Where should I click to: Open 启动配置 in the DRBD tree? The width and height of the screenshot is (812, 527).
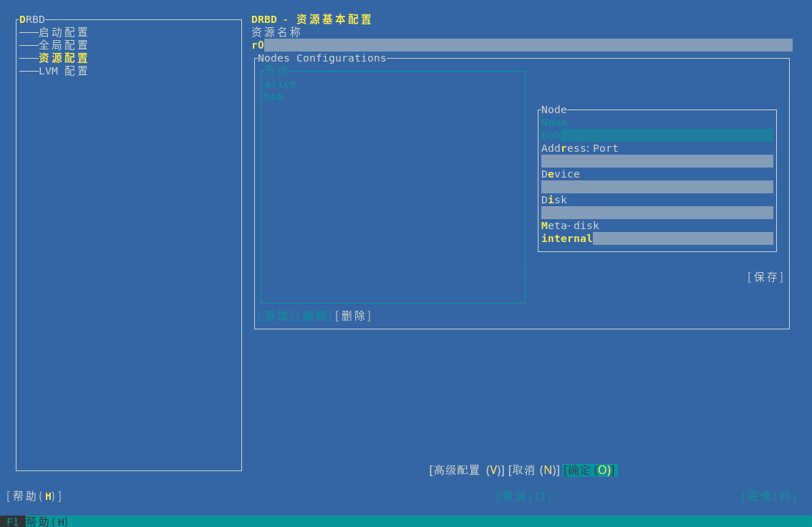coord(63,32)
